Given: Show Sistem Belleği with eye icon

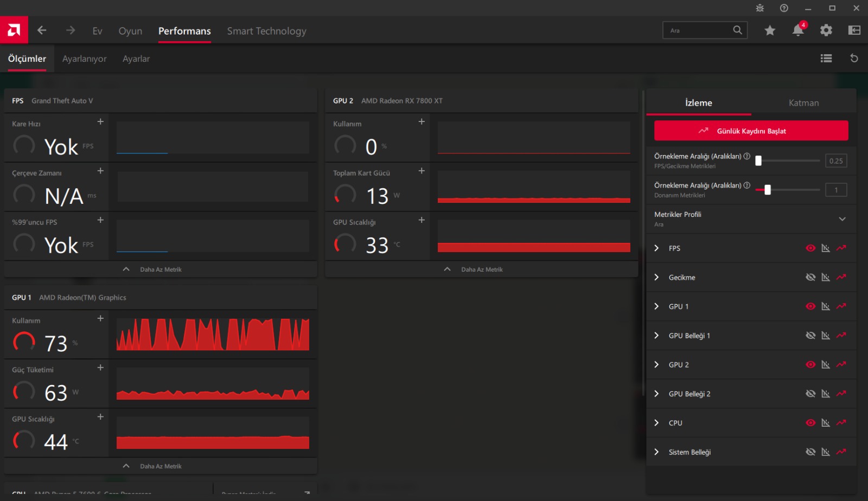Looking at the screenshot, I should click(x=810, y=452).
